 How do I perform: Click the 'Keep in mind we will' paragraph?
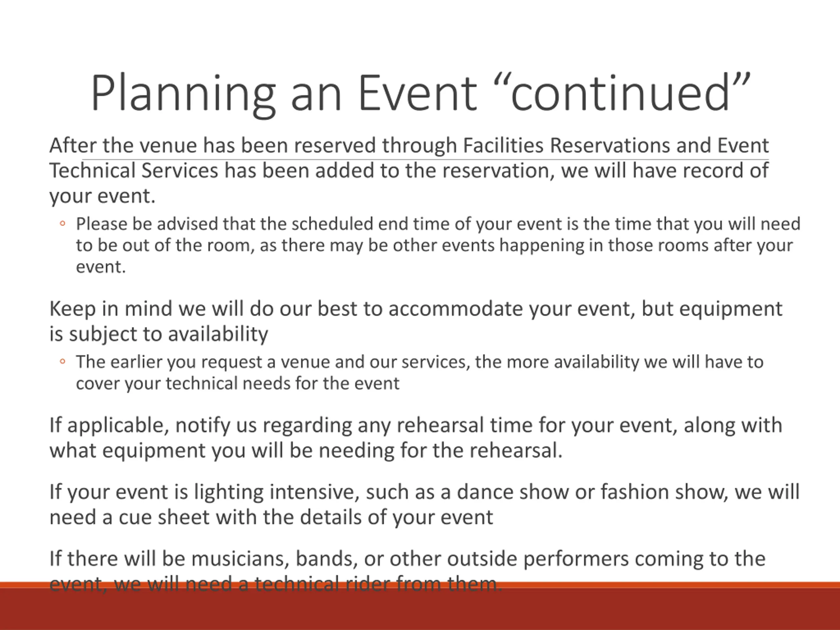[x=416, y=321]
